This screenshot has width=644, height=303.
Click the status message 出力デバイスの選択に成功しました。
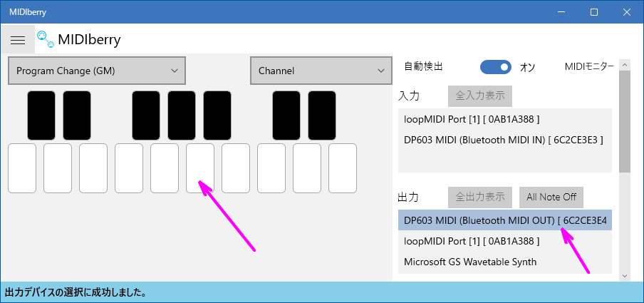[76, 293]
